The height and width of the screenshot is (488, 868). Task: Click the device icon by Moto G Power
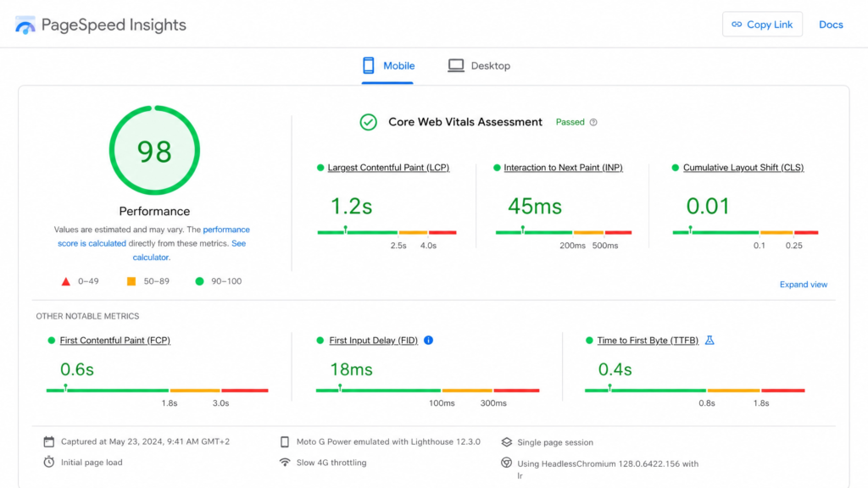point(285,441)
